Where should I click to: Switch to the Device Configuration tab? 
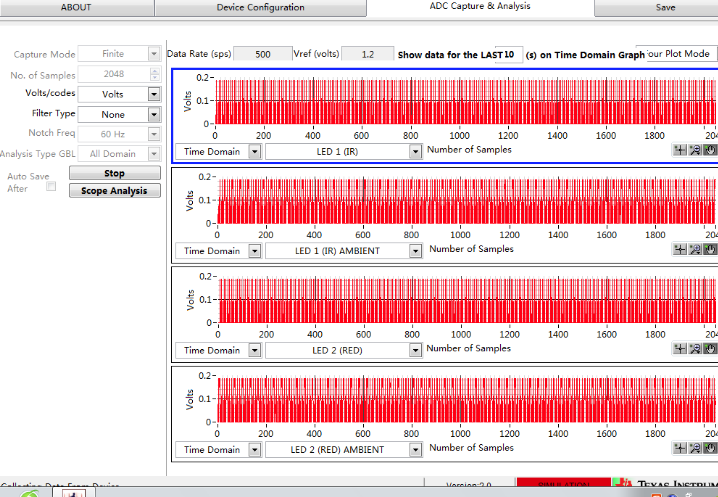pos(260,8)
